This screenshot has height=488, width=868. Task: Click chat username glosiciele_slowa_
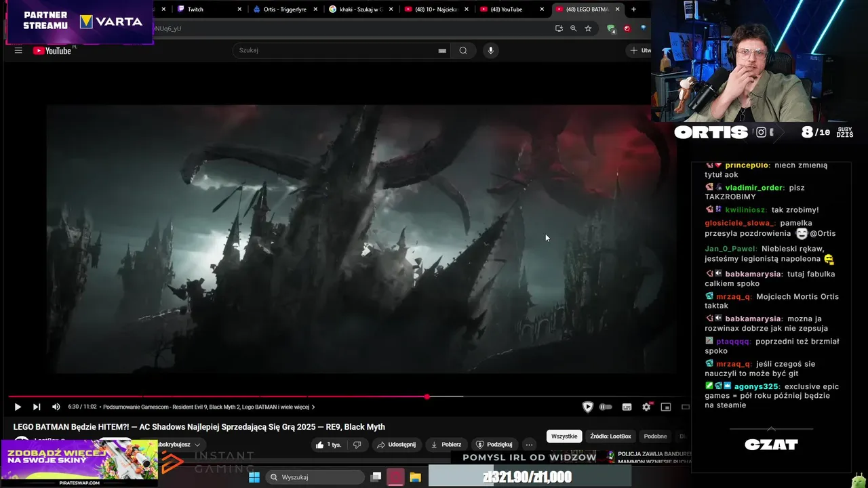[739, 223]
